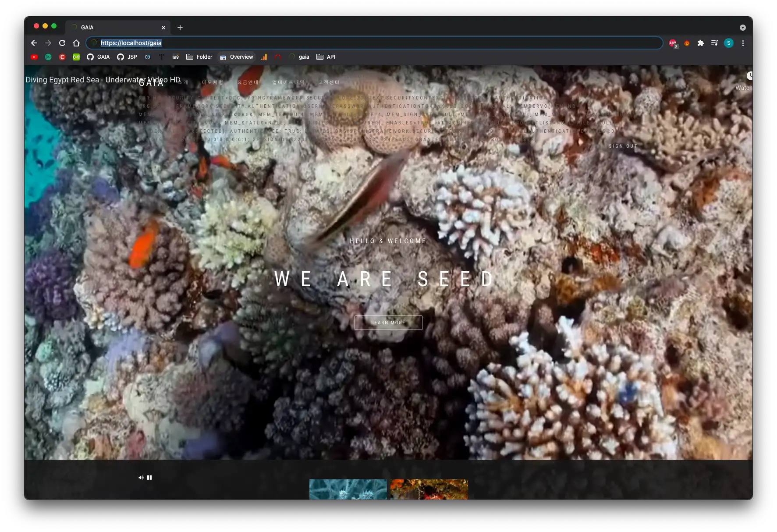Open the red arch bookmark icon
Viewport: 777px width, 532px height.
[x=278, y=57]
